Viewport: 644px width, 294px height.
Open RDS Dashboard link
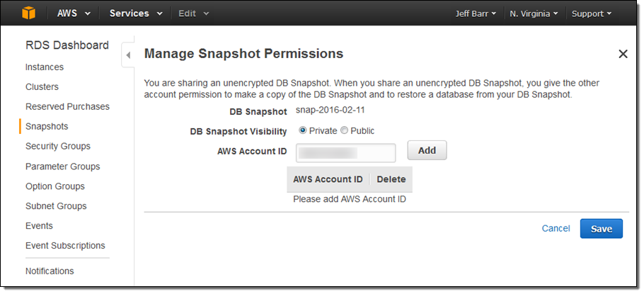pos(67,45)
